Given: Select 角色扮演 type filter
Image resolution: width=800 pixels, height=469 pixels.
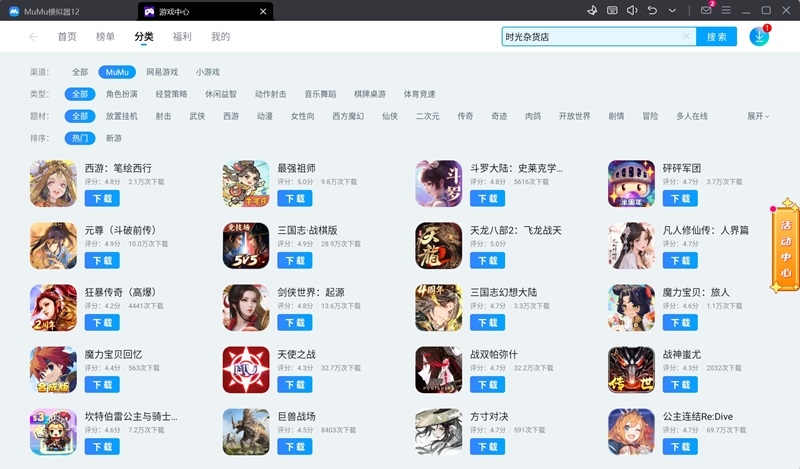Looking at the screenshot, I should (121, 94).
